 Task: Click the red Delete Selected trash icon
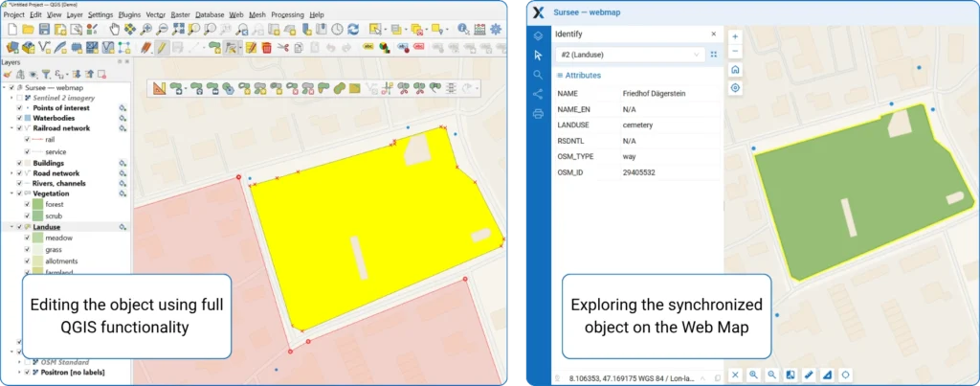point(266,47)
